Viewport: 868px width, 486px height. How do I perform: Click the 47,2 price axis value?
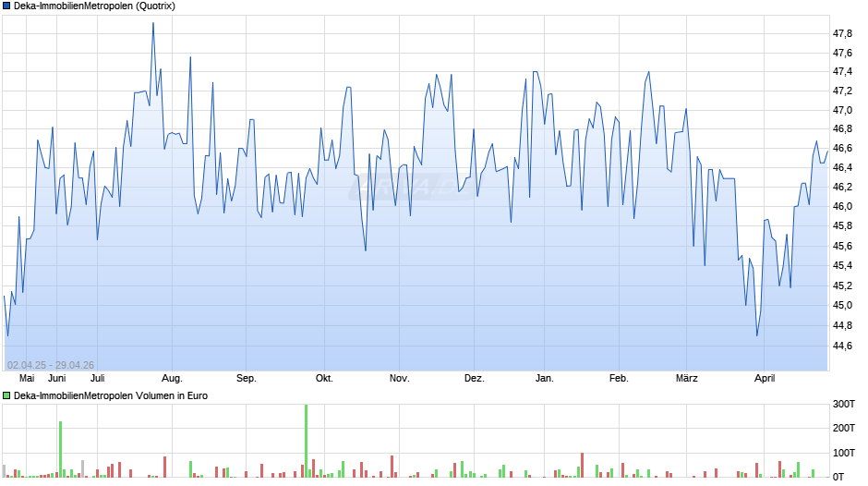click(842, 91)
